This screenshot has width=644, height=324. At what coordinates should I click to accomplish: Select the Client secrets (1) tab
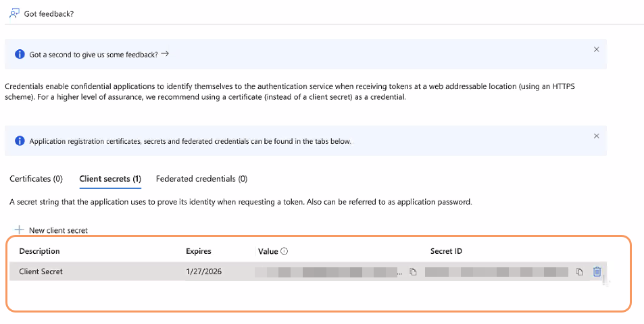tap(110, 179)
